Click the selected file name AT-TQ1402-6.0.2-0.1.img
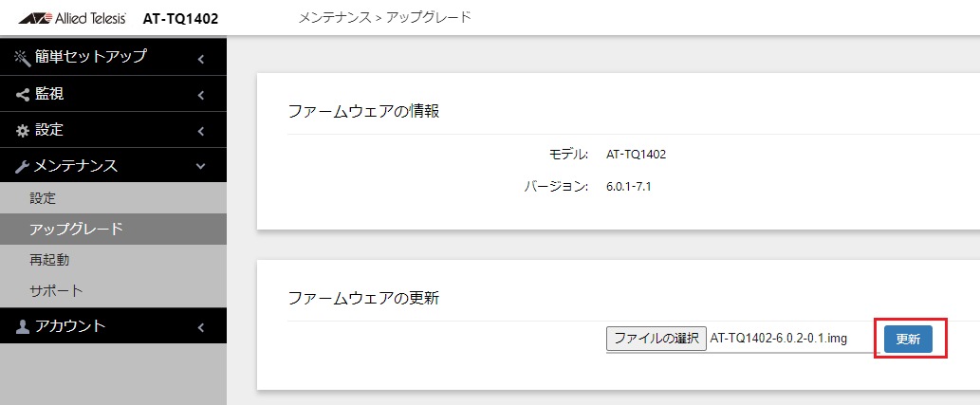 [x=779, y=338]
